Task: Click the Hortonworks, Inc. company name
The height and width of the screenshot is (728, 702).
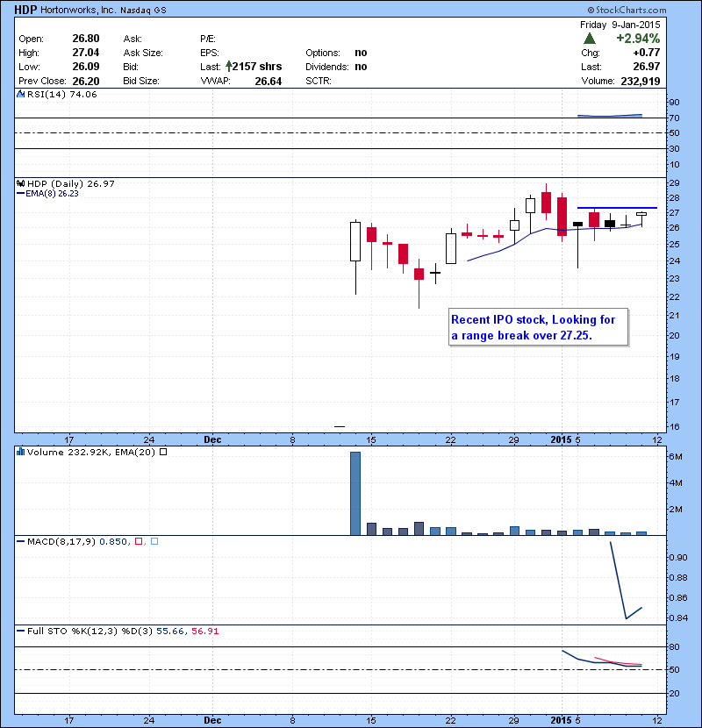Action: (78, 10)
